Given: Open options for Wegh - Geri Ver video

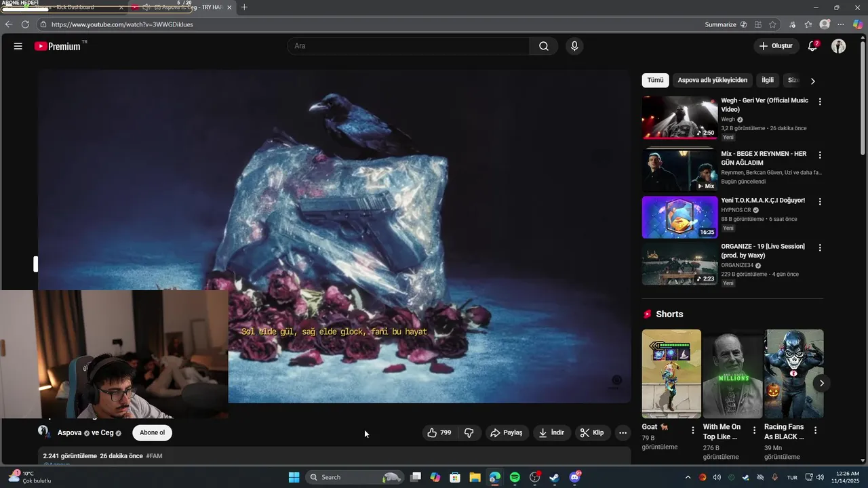Looking at the screenshot, I should click(x=820, y=102).
